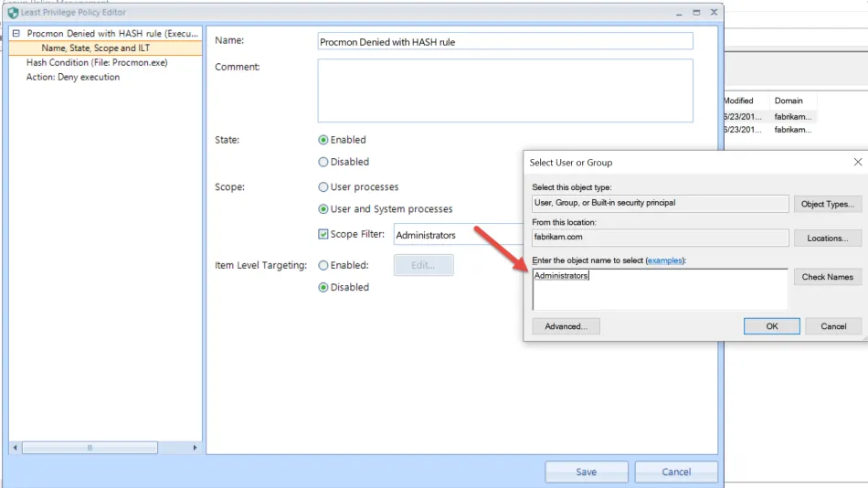Open the examples link
The width and height of the screenshot is (868, 488).
point(664,260)
